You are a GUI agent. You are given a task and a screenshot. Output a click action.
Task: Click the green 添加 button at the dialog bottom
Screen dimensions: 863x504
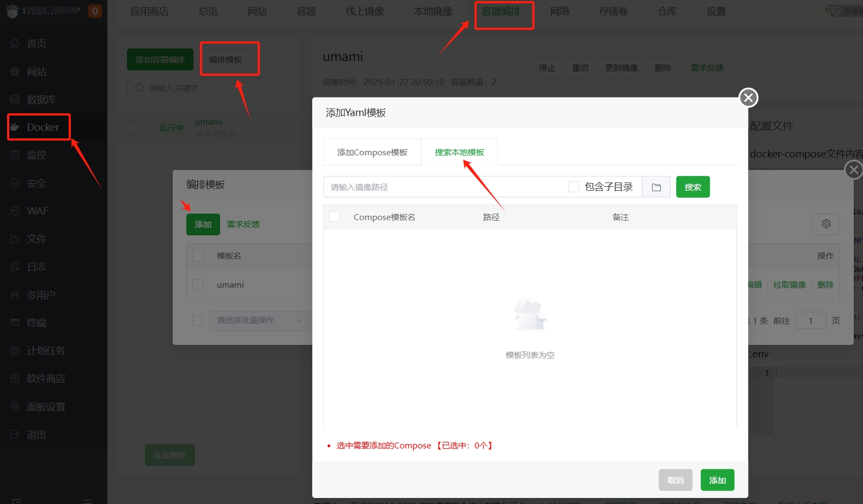(x=718, y=480)
